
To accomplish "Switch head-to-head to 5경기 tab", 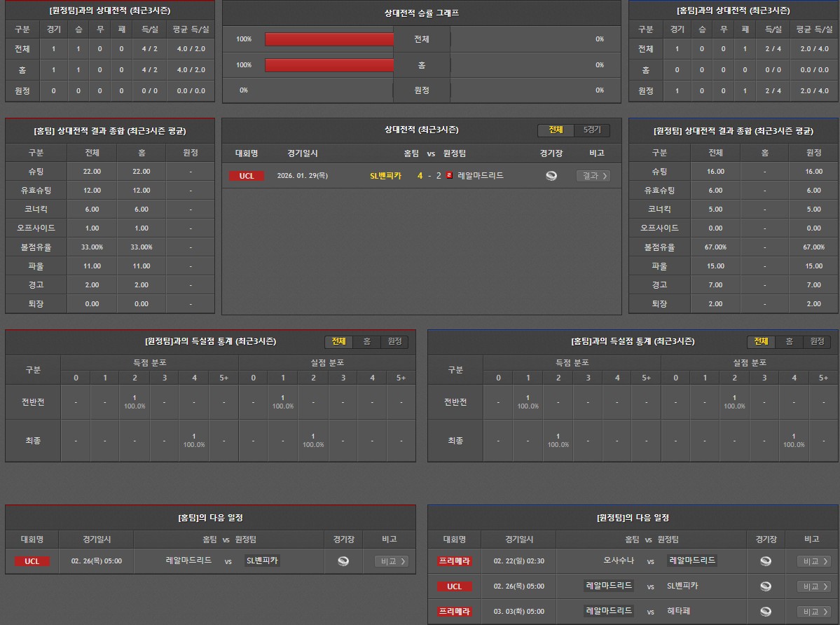I will click(x=592, y=130).
